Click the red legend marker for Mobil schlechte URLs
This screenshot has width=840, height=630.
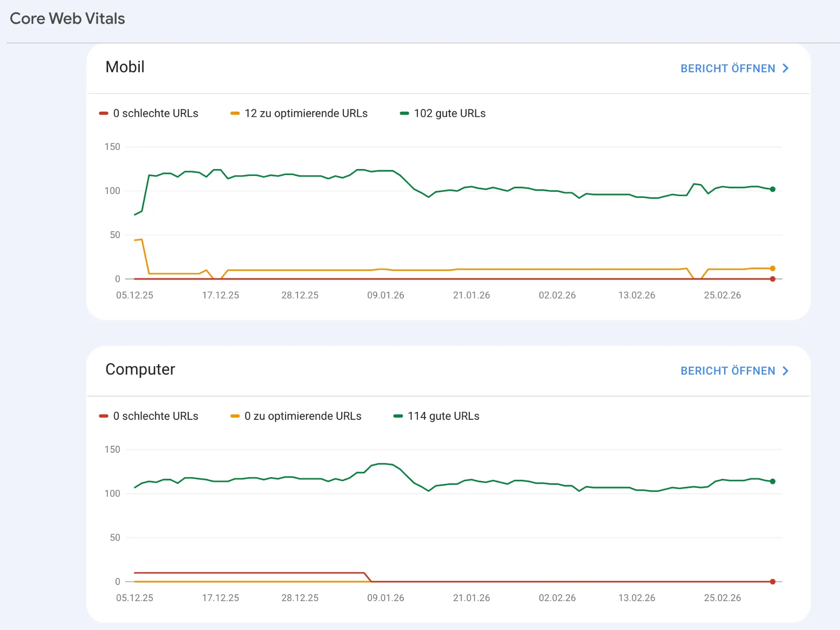(x=103, y=113)
